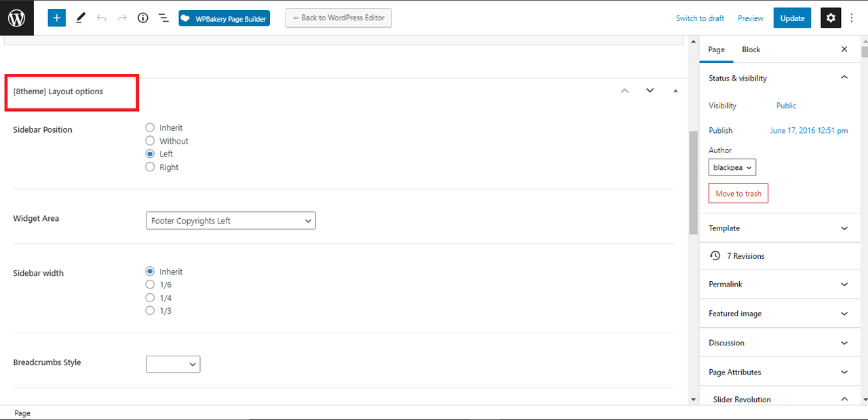Click the settings sidebar scrollbar

pyautogui.click(x=864, y=52)
